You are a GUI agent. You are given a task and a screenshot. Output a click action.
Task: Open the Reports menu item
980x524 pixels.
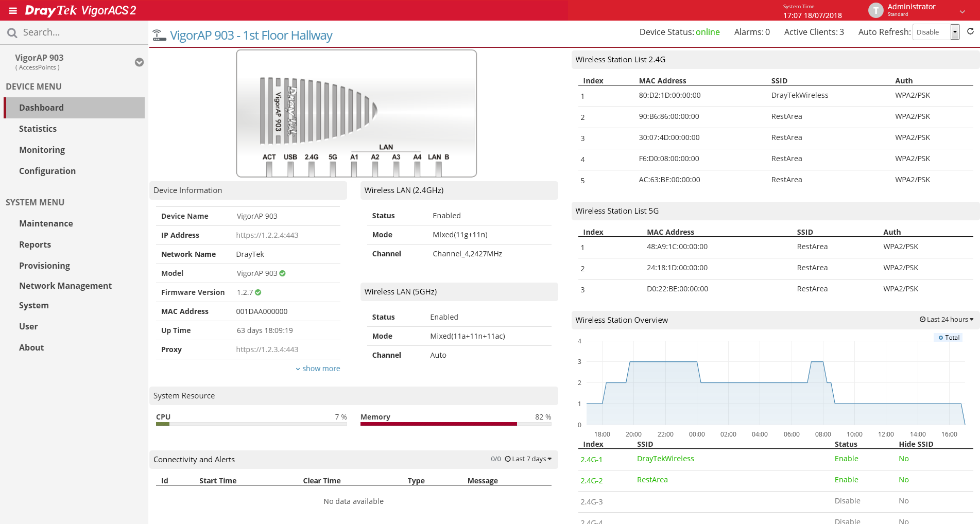pyautogui.click(x=35, y=244)
